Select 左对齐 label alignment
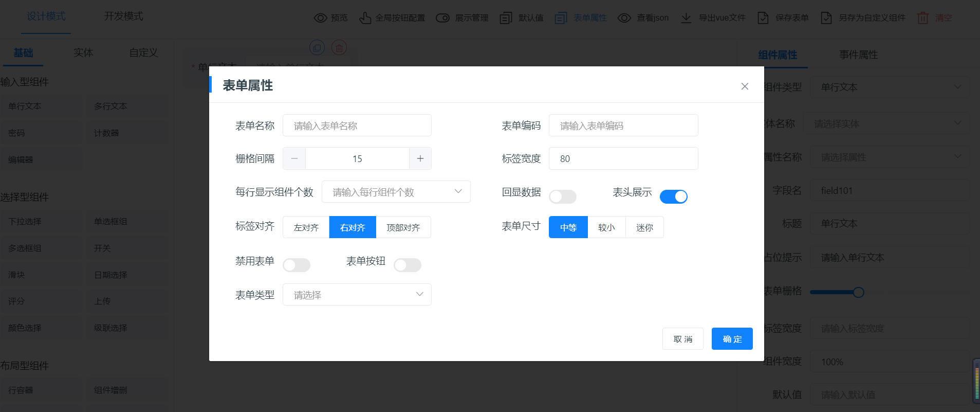Viewport: 980px width, 412px height. 306,227
